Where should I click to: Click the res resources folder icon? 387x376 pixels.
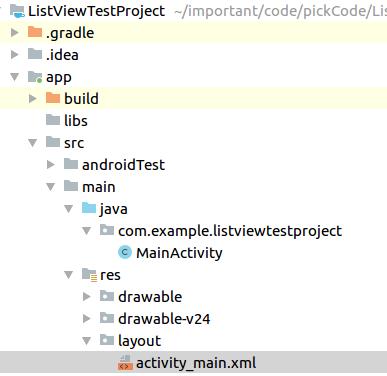89,274
